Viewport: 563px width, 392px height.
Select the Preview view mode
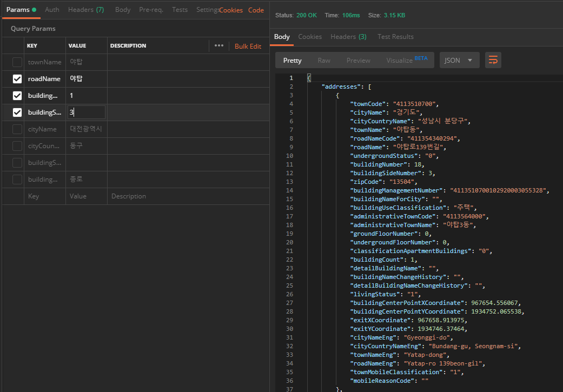click(x=359, y=61)
